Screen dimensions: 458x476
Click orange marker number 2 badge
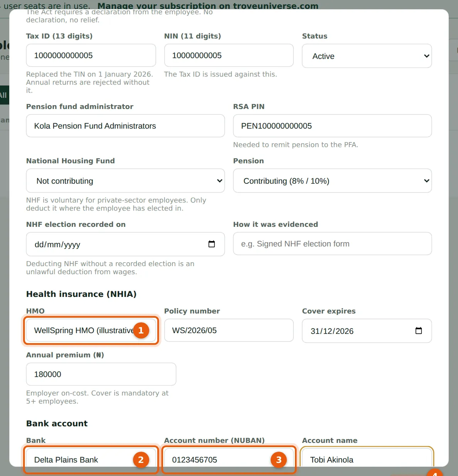141,460
